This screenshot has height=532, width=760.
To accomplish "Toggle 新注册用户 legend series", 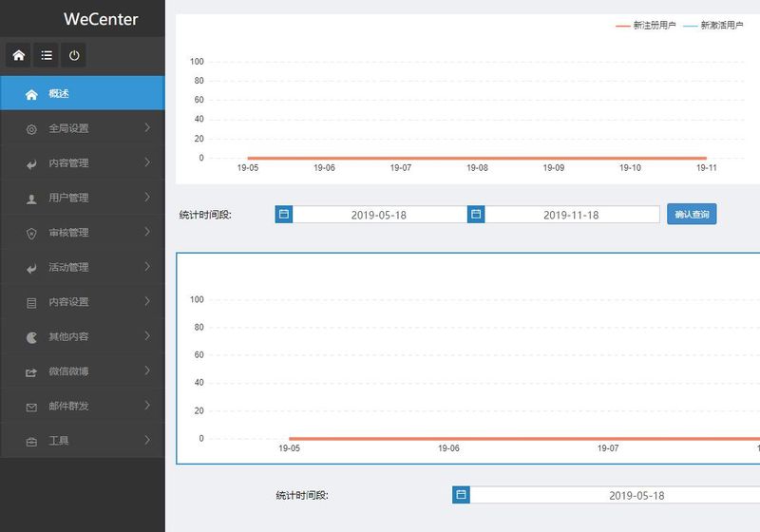I will coord(646,26).
